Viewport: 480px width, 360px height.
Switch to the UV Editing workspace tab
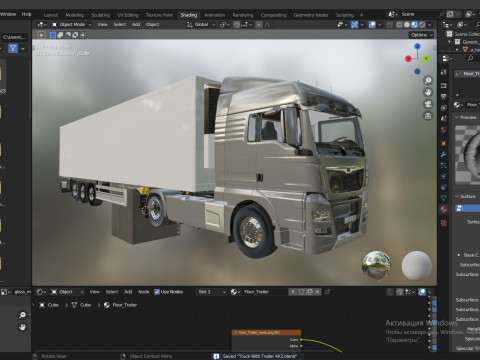128,15
